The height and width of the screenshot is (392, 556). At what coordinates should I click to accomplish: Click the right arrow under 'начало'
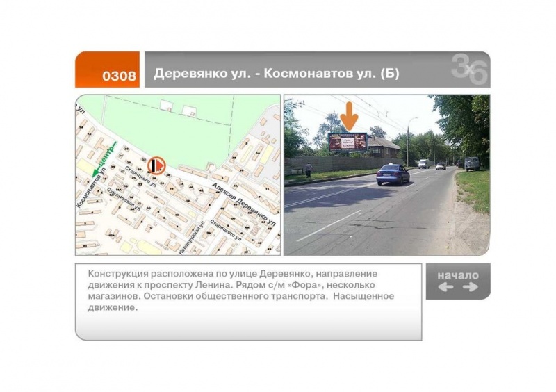[x=470, y=287]
